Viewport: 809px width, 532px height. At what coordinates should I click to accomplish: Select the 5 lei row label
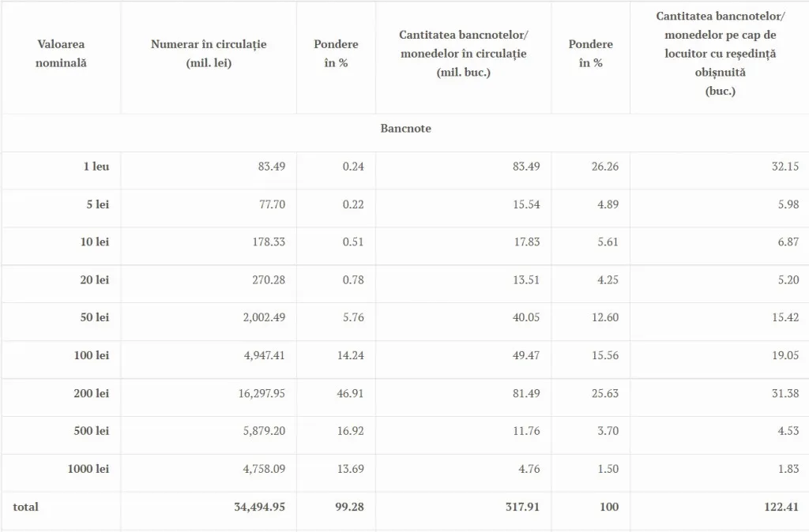(x=97, y=204)
